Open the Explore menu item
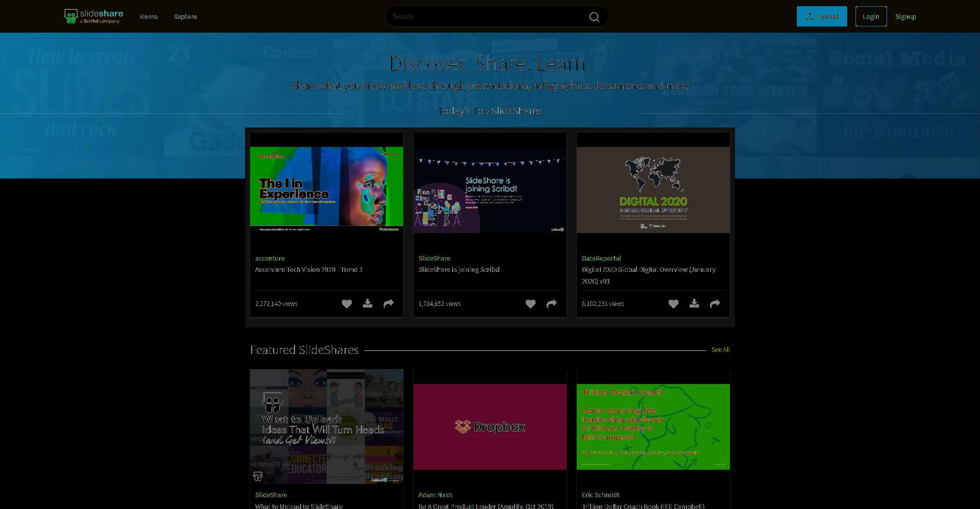980x509 pixels. click(186, 16)
